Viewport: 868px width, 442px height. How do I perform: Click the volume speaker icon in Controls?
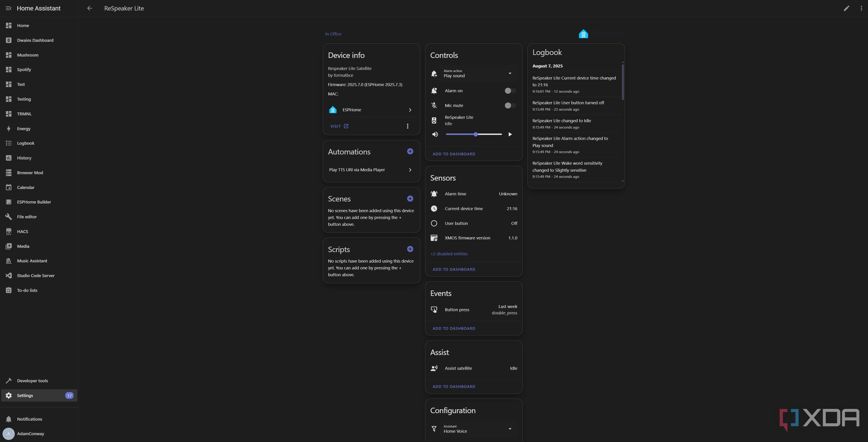click(x=435, y=134)
